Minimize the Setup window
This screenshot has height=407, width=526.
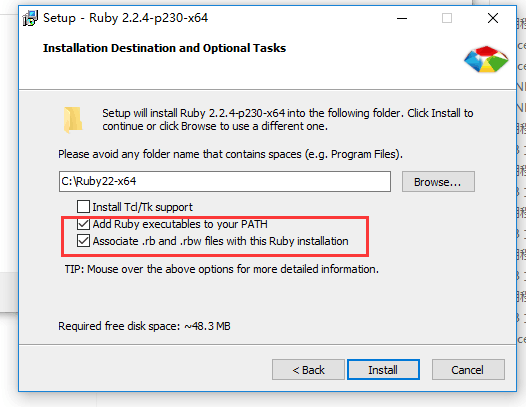coord(402,18)
